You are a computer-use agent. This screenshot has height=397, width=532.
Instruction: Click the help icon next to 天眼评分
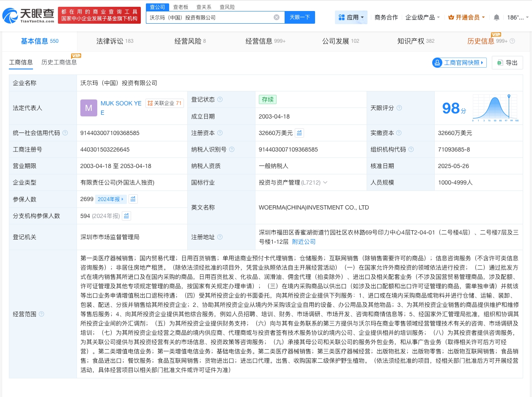coord(399,108)
